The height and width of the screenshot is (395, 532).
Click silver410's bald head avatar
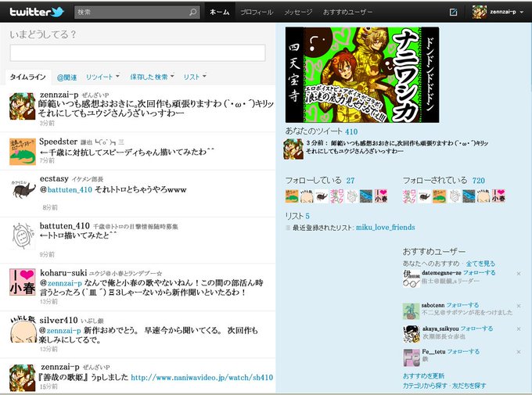click(23, 329)
